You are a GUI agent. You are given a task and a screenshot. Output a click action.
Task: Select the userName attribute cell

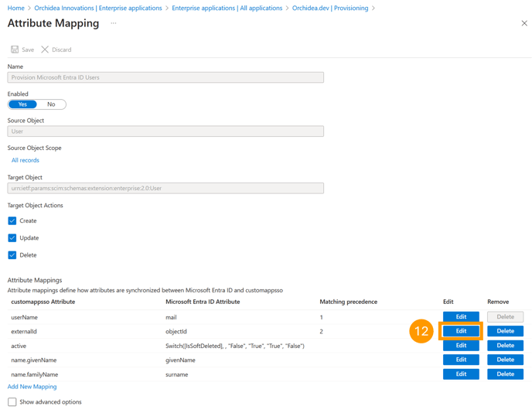pyautogui.click(x=25, y=317)
